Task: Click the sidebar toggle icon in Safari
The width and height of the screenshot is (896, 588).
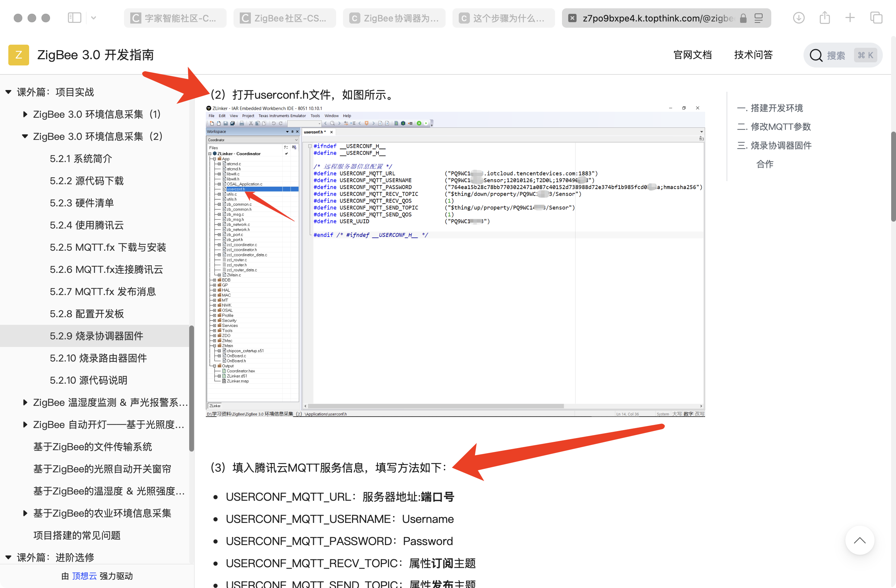Action: [x=74, y=18]
